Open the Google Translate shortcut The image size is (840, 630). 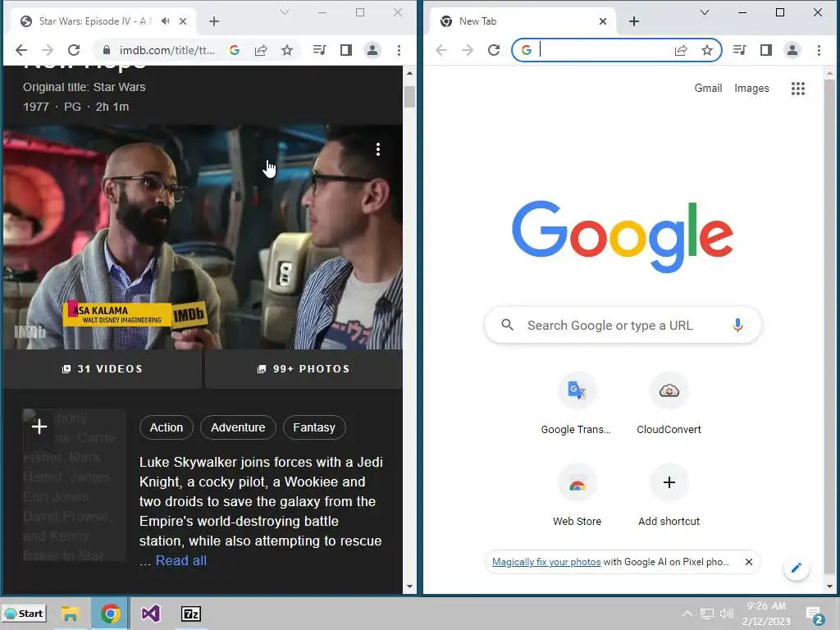(x=577, y=404)
